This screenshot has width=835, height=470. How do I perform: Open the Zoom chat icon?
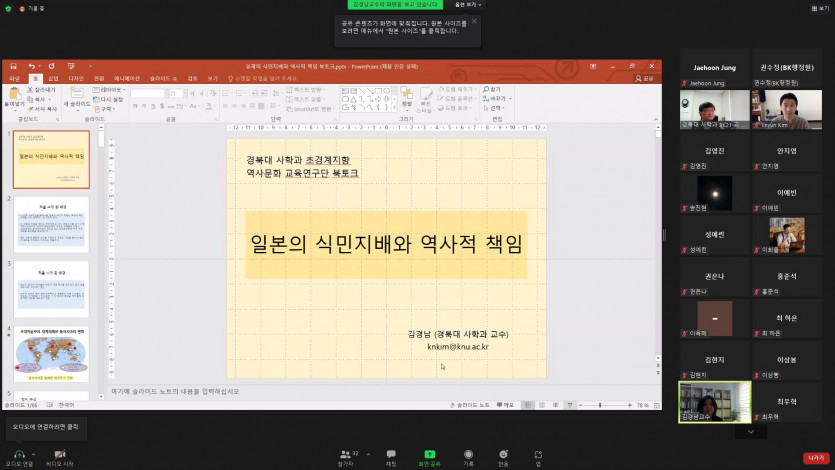391,454
